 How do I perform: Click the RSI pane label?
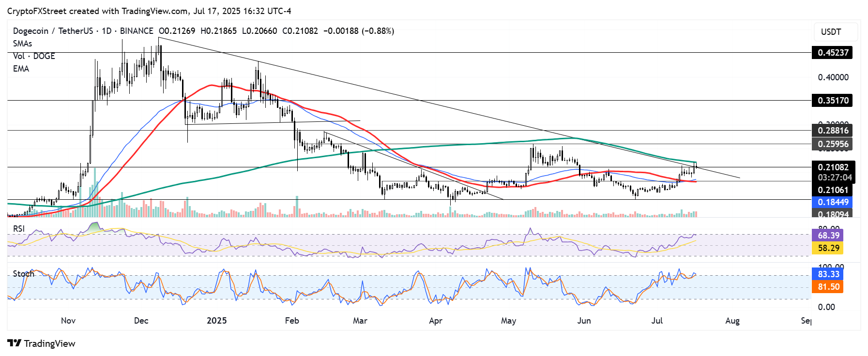19,229
